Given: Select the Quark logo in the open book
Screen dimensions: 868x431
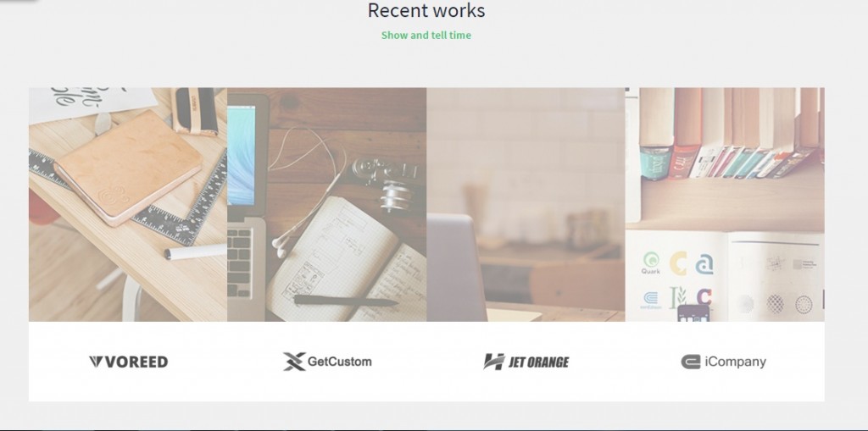Looking at the screenshot, I should [650, 263].
